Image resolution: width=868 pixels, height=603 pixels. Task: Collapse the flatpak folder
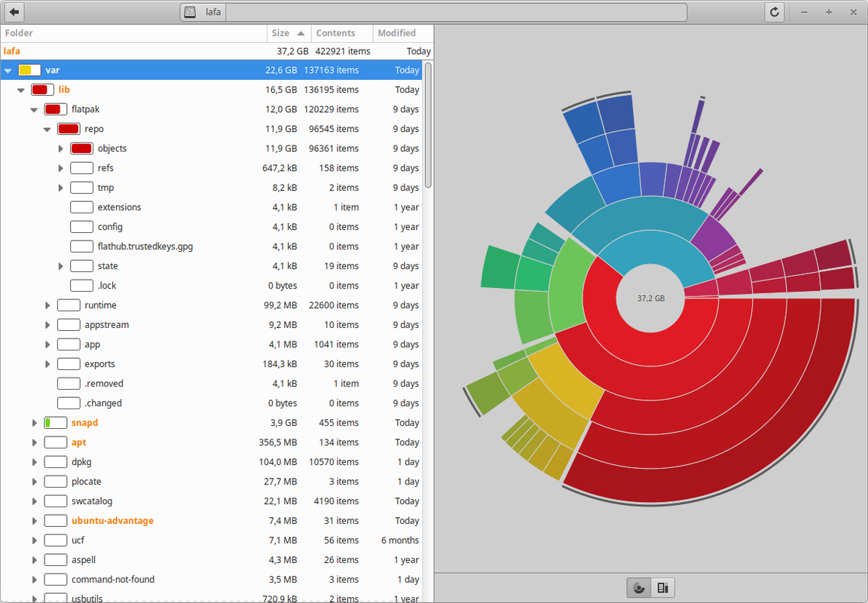[35, 109]
